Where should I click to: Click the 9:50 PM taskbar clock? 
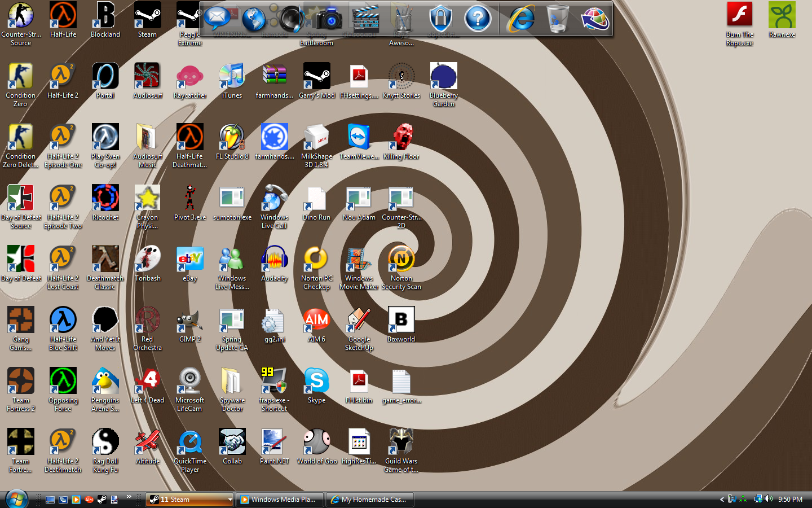pos(790,500)
